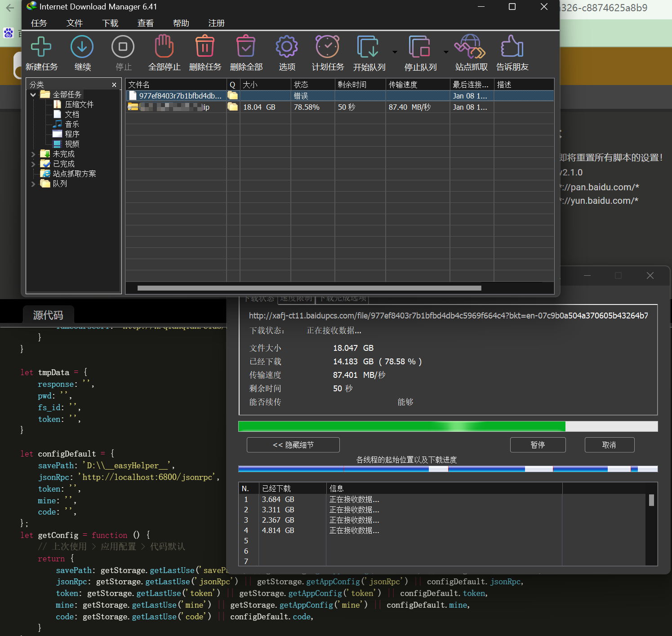Switch to the 速度限制 tab
Screen dimensions: 672x636
click(x=296, y=299)
